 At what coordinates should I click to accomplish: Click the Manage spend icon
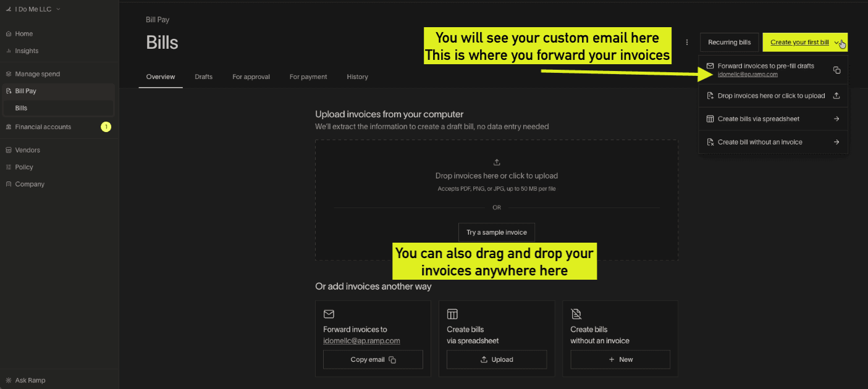[x=9, y=73]
